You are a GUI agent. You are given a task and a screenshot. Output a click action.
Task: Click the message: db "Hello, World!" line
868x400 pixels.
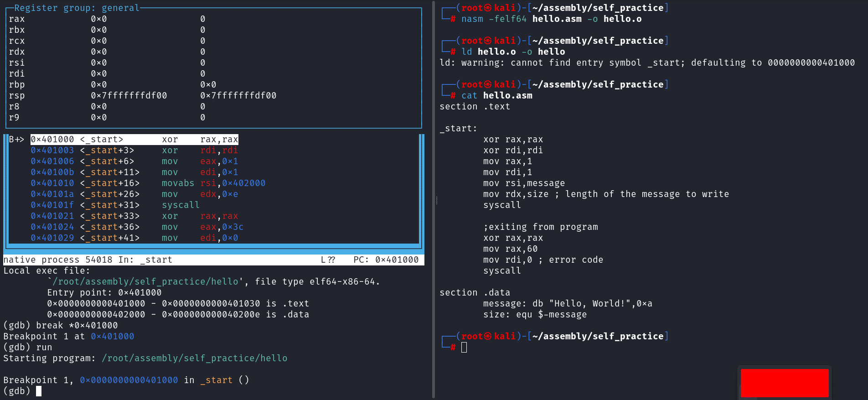coord(568,303)
